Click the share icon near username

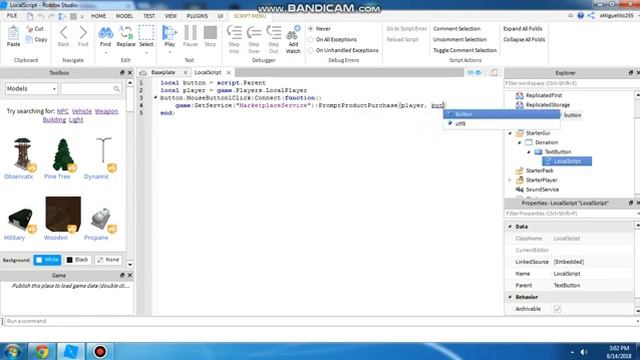coord(591,16)
